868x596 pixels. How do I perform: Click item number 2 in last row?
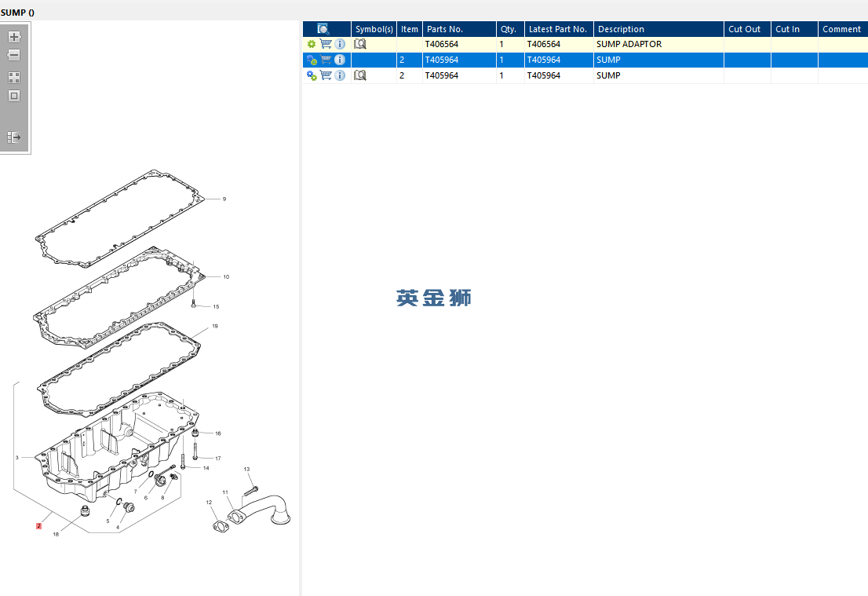click(402, 75)
